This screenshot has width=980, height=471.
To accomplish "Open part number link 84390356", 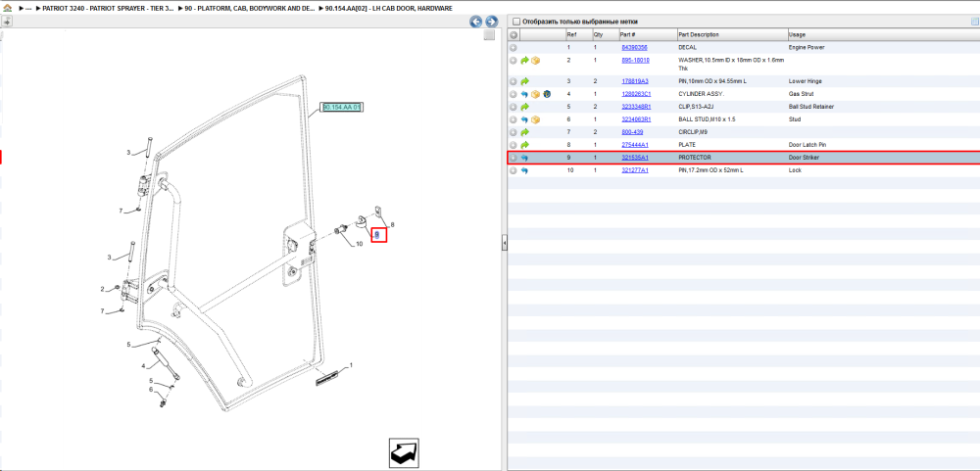I will click(634, 47).
